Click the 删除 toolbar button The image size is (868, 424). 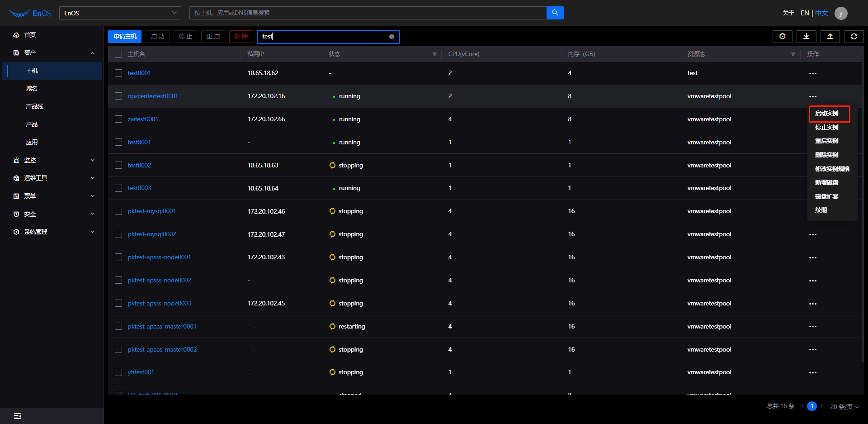241,37
